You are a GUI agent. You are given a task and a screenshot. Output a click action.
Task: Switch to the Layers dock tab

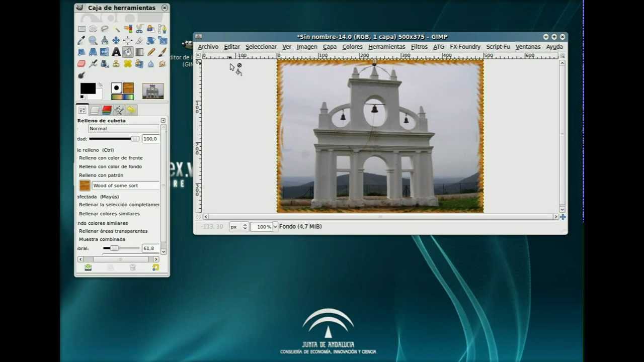tap(95, 110)
